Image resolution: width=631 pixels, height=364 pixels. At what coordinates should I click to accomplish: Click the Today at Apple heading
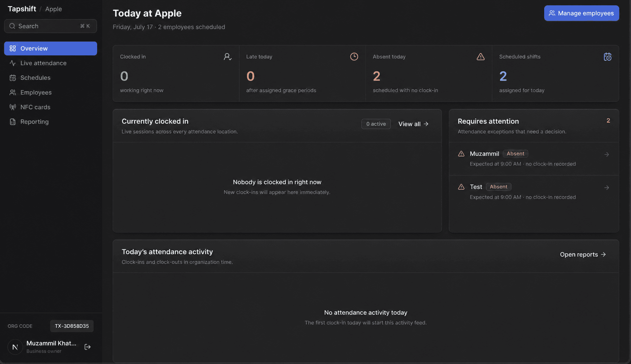click(147, 13)
